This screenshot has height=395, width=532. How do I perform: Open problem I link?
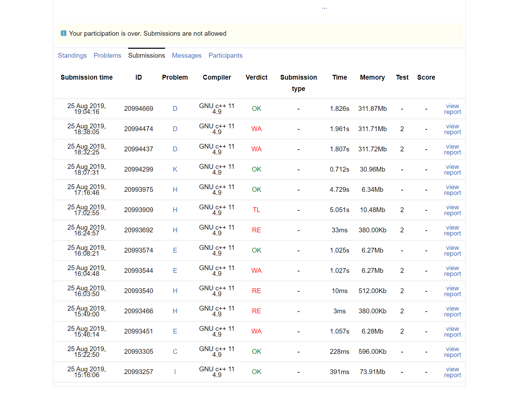click(175, 372)
